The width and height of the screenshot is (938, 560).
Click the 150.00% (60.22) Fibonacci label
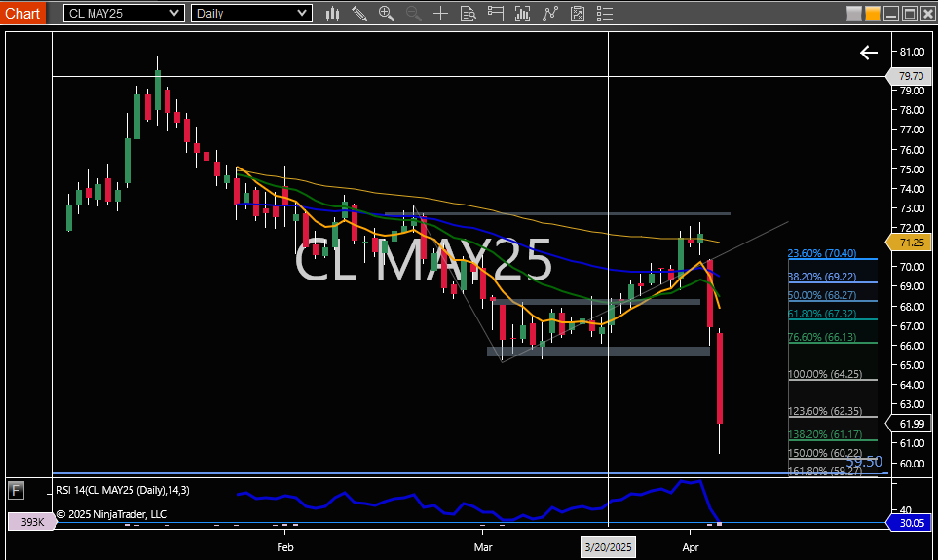tap(825, 453)
